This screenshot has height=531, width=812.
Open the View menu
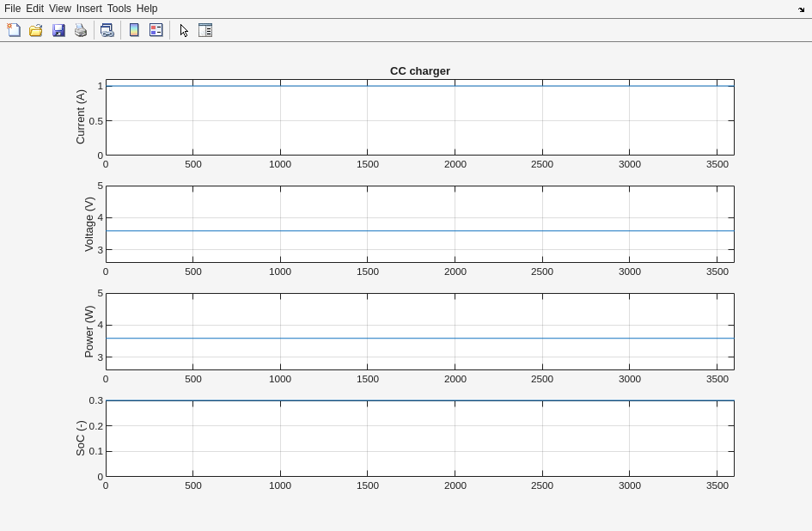[59, 9]
